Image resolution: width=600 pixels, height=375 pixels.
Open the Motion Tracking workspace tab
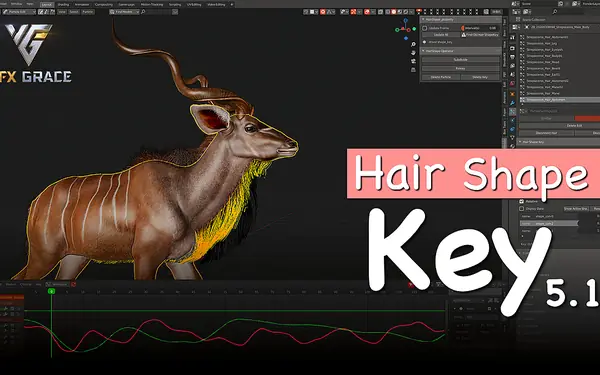152,5
